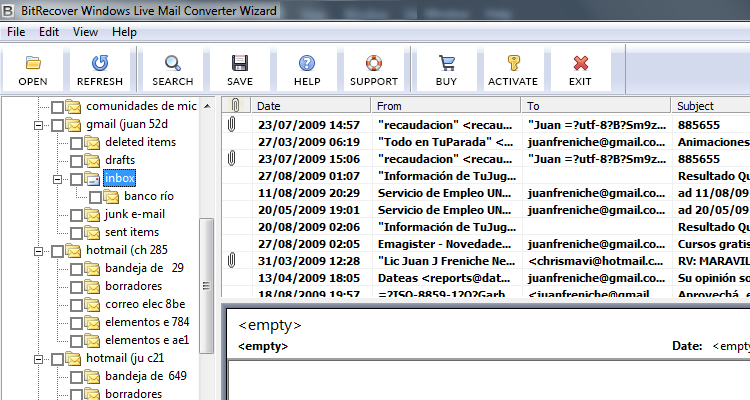Tick the drafts folder checkbox
Screen dimensions: 750x400
pos(77,161)
